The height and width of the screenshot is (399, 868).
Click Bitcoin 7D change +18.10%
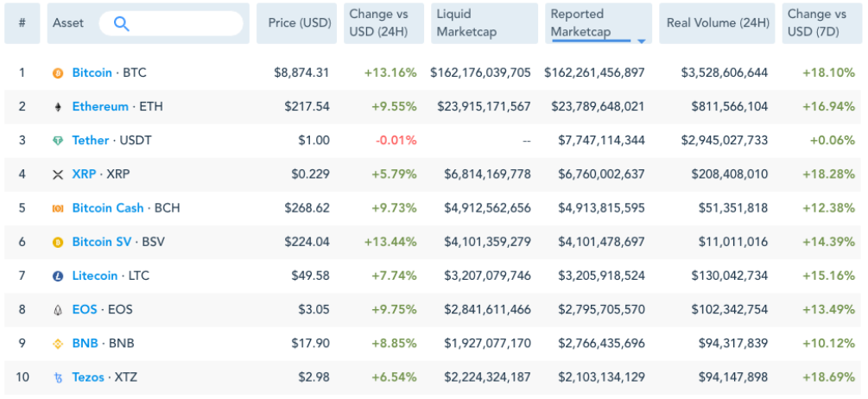click(828, 73)
